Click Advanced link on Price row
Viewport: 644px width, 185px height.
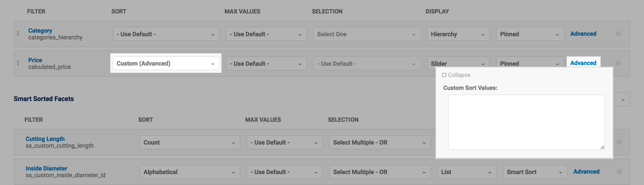583,63
